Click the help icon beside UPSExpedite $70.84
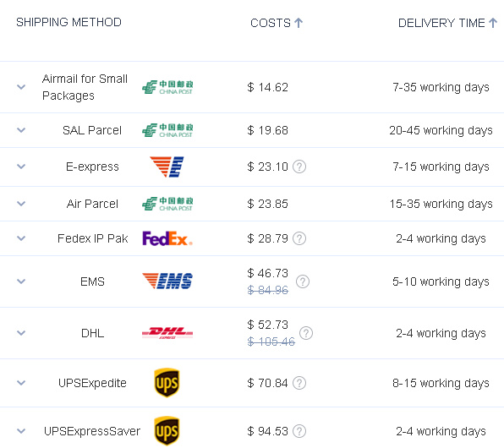This screenshot has height=448, width=504. click(x=299, y=383)
